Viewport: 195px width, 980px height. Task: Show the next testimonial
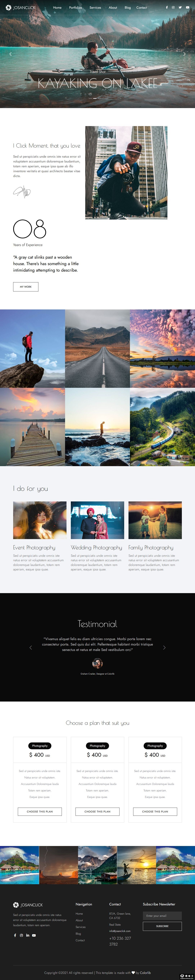[x=164, y=648]
